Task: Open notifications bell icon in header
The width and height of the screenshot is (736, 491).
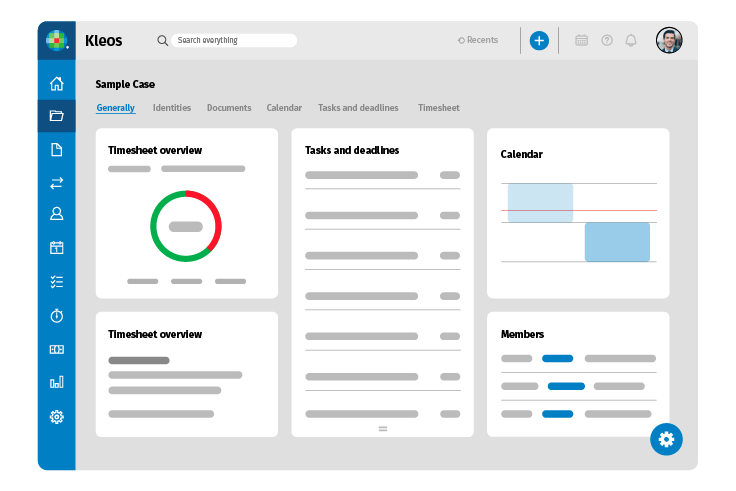Action: [631, 41]
